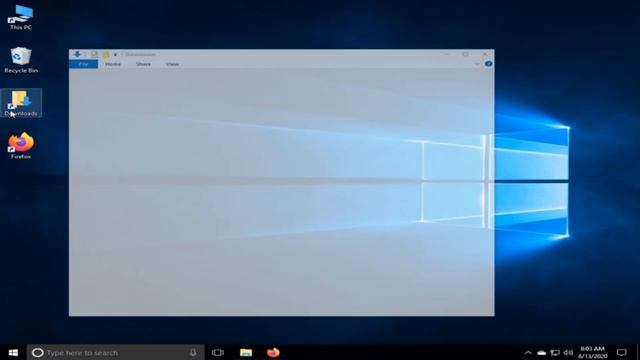Screen dimensions: 640x360
Task: Click the Downloads arrow icon in title bar
Action: (x=77, y=54)
